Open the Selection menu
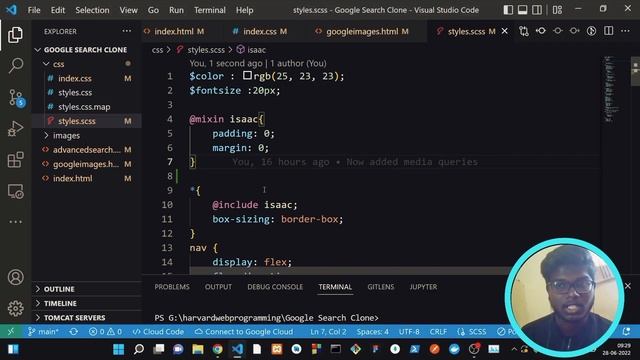 click(92, 10)
